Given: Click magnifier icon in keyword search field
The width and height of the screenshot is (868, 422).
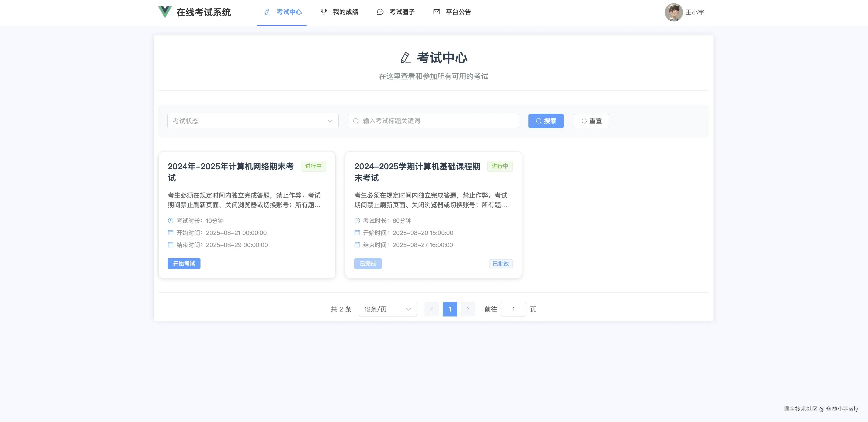Looking at the screenshot, I should pos(355,121).
